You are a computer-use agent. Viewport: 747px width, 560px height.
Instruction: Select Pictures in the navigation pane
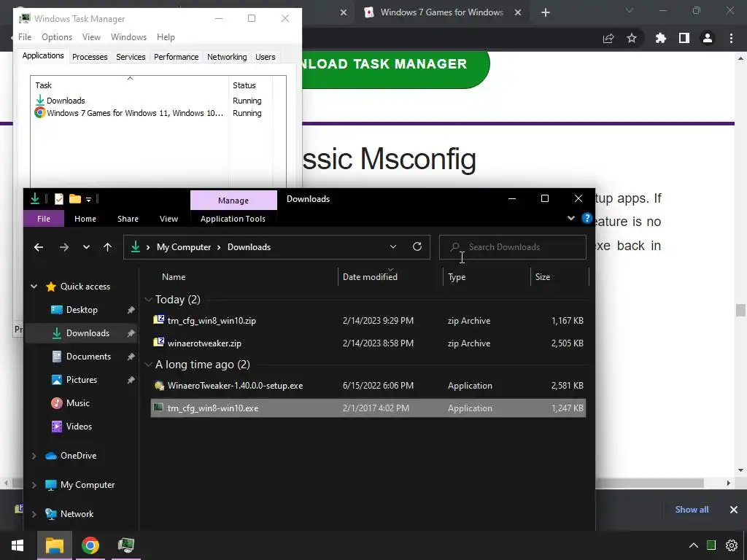[x=82, y=379]
